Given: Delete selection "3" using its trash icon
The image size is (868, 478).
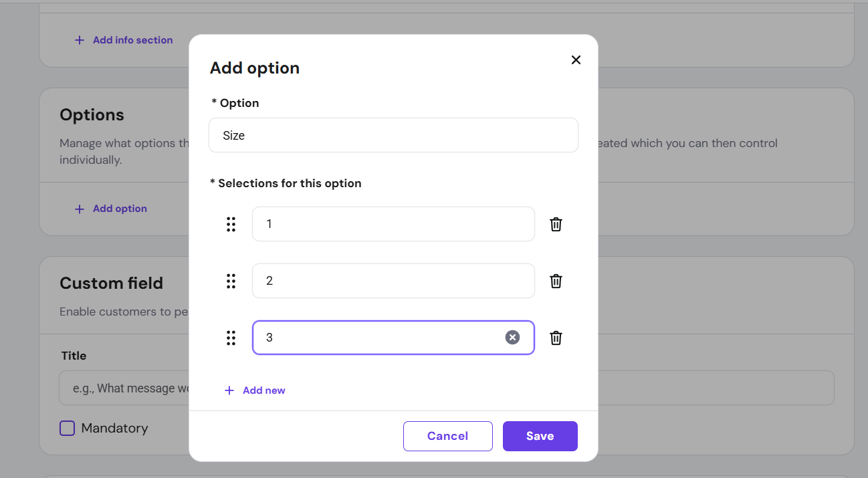Looking at the screenshot, I should point(556,338).
